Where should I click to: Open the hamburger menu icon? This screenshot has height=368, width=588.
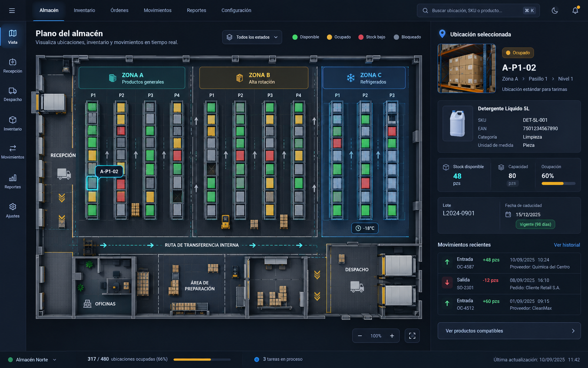click(12, 10)
